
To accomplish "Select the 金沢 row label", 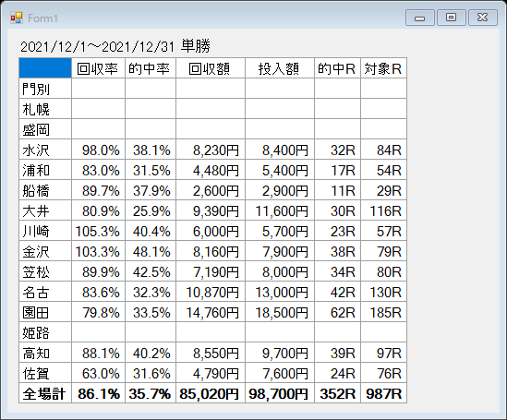I will click(x=45, y=251).
